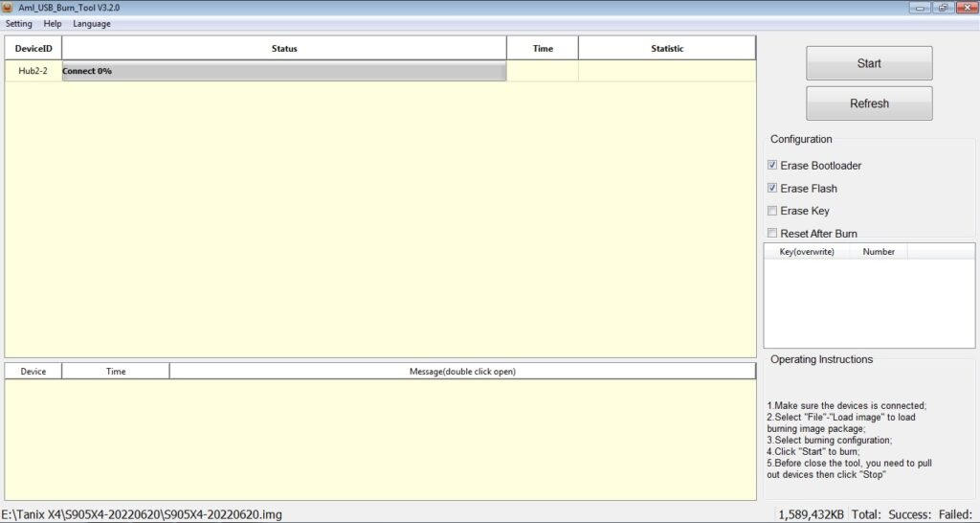The width and height of the screenshot is (980, 523).
Task: Click the Number column header
Action: tap(879, 252)
